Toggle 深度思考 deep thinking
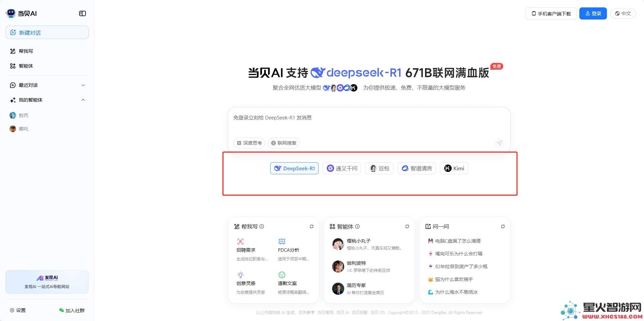644x321 pixels. (x=249, y=143)
